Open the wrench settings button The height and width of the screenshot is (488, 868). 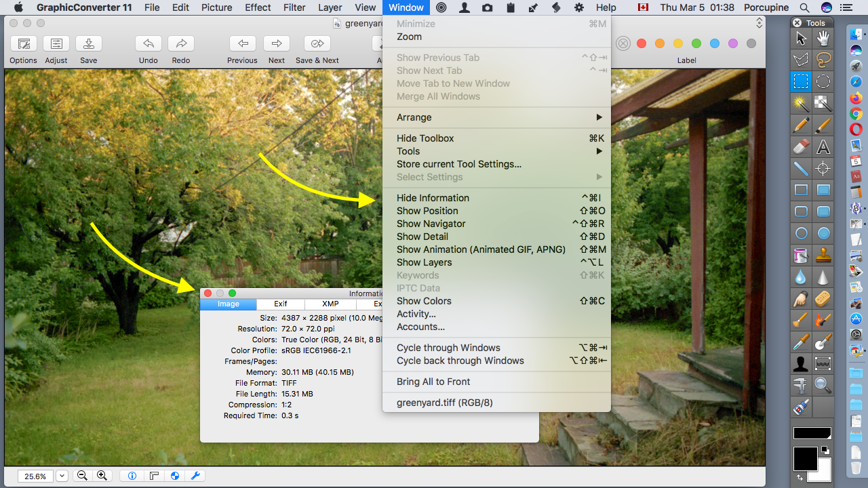click(x=195, y=476)
